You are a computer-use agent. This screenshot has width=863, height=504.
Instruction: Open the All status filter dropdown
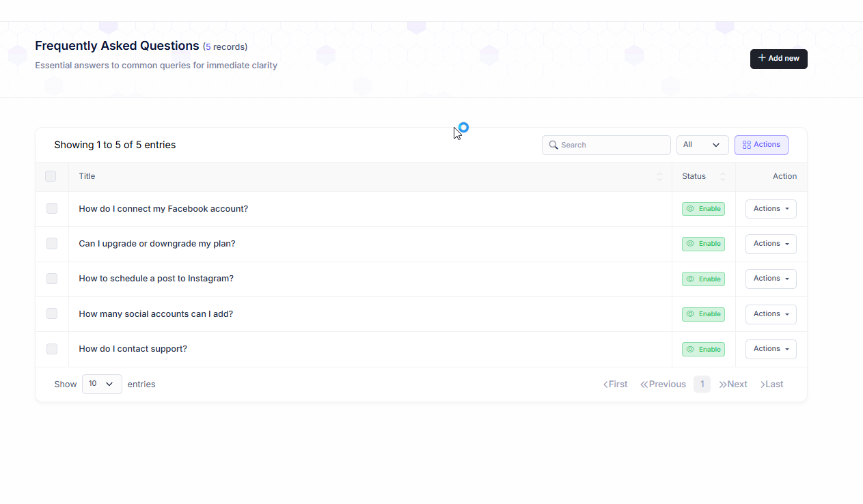(x=702, y=145)
